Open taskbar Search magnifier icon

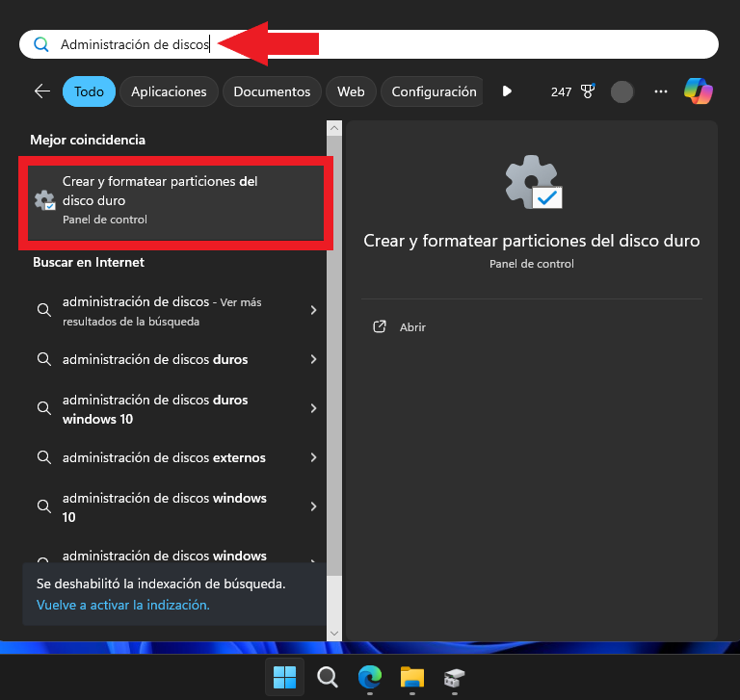327,677
